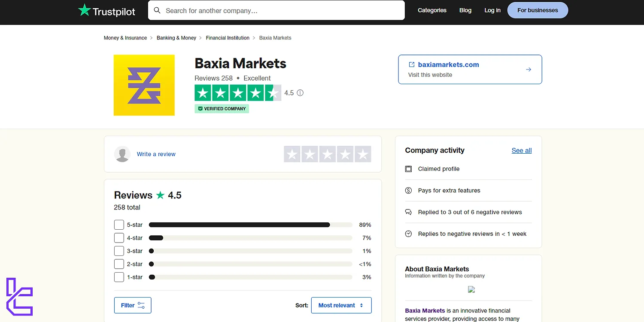644x322 pixels.
Task: Click the Pays for extra features dollar icon
Action: 409,190
